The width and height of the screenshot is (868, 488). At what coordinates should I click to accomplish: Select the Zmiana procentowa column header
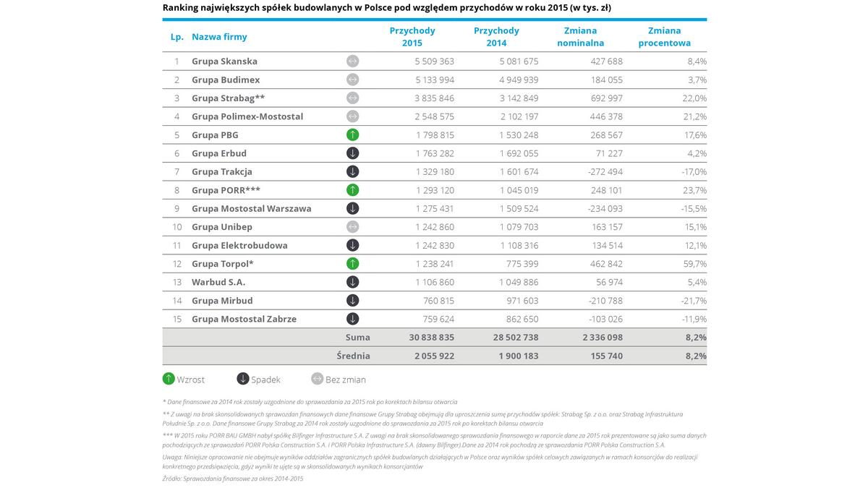coord(665,37)
